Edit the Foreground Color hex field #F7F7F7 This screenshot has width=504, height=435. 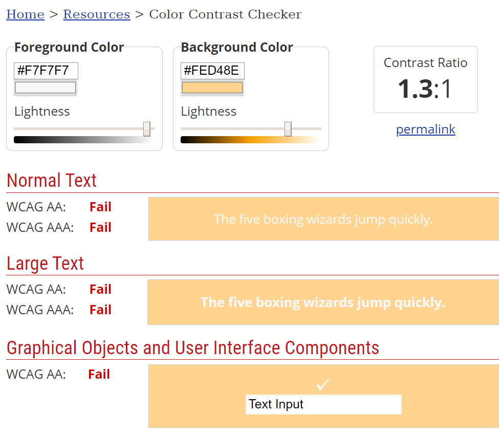[46, 71]
